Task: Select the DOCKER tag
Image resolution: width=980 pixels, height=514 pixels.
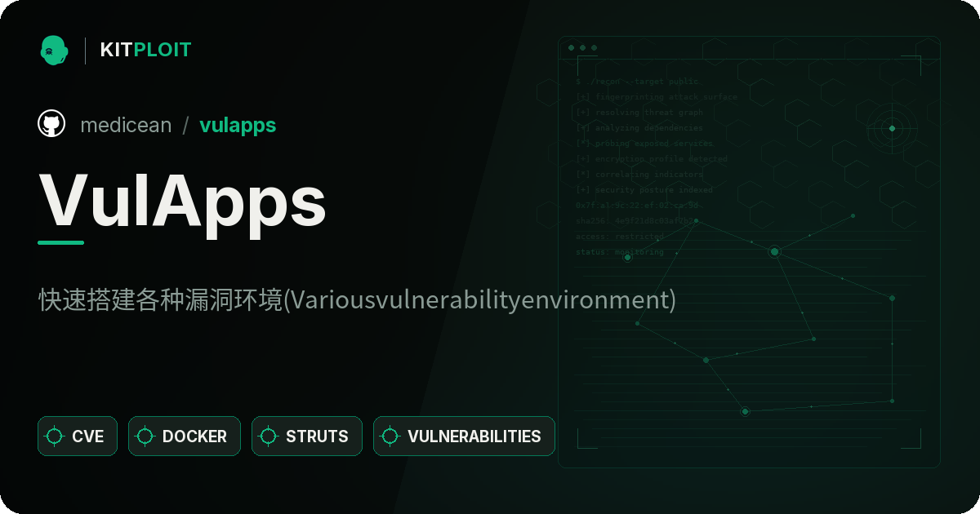Action: pyautogui.click(x=185, y=436)
